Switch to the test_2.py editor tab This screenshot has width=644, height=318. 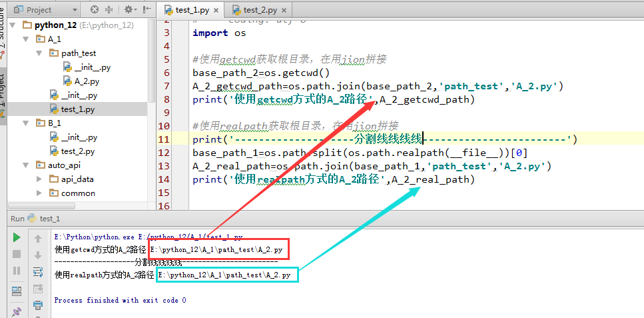pos(260,10)
